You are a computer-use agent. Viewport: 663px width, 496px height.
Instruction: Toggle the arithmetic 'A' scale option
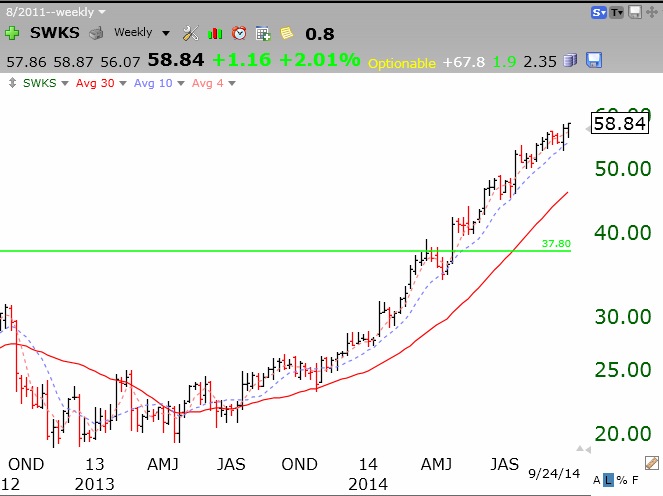(598, 481)
